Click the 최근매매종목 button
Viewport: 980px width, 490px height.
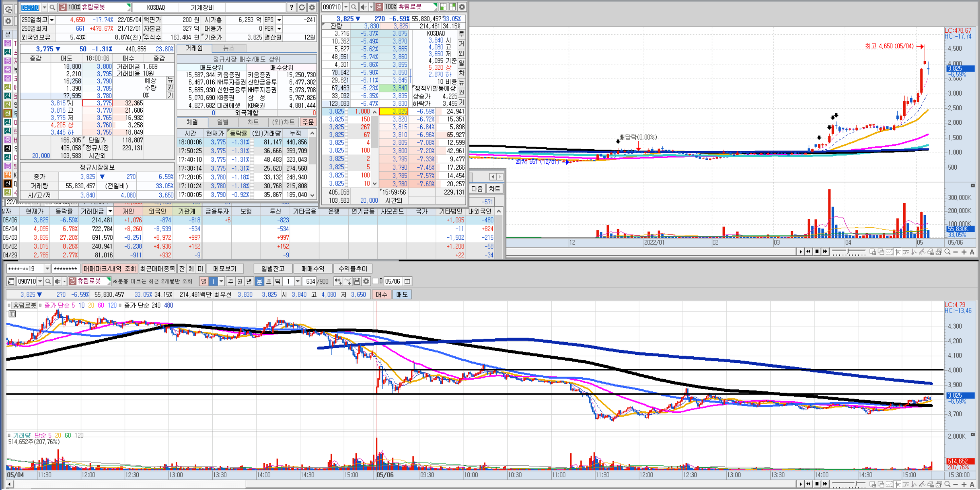click(158, 269)
